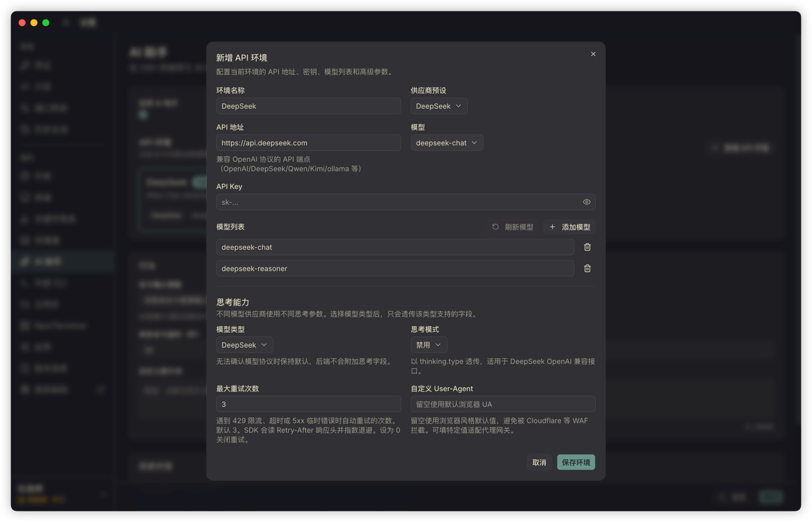Show the API Key with eye icon
Image resolution: width=812 pixels, height=522 pixels.
[x=587, y=202]
